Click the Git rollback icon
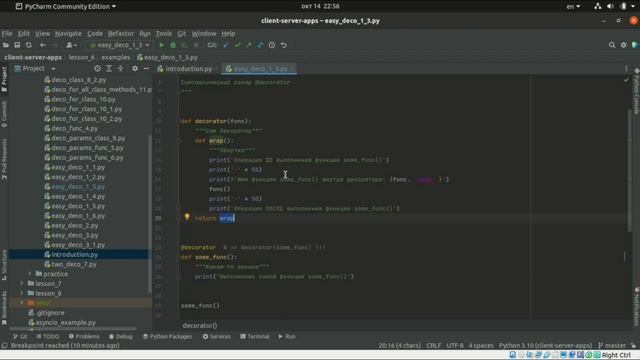640x360 pixels. 284,45
